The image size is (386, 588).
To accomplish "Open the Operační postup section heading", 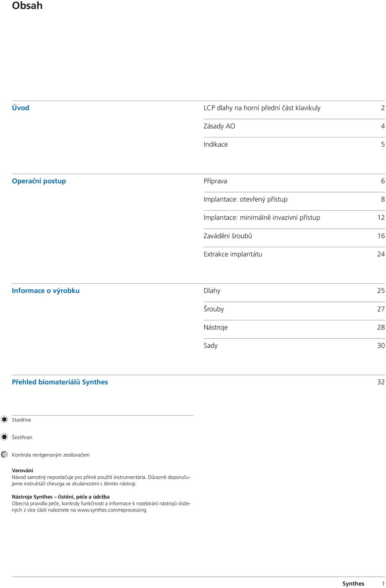I will point(39,181).
